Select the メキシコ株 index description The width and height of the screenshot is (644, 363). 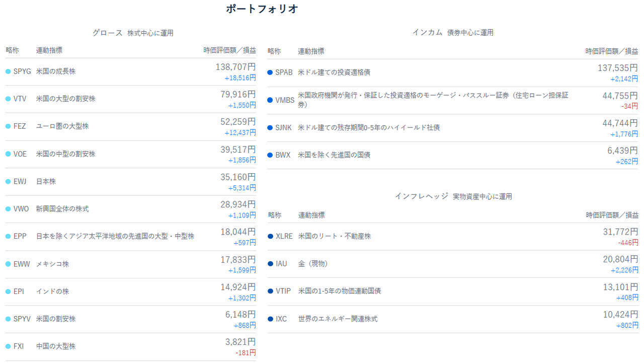point(52,264)
